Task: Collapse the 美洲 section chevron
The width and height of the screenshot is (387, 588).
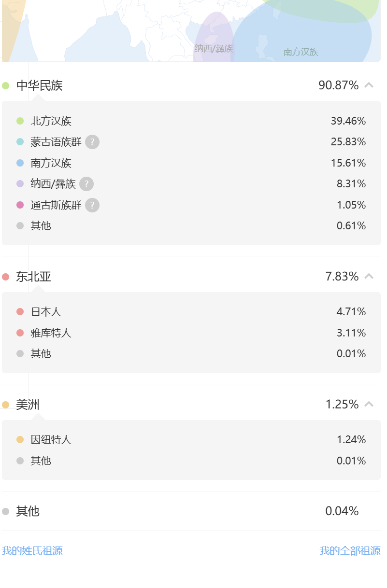Action: coord(369,404)
